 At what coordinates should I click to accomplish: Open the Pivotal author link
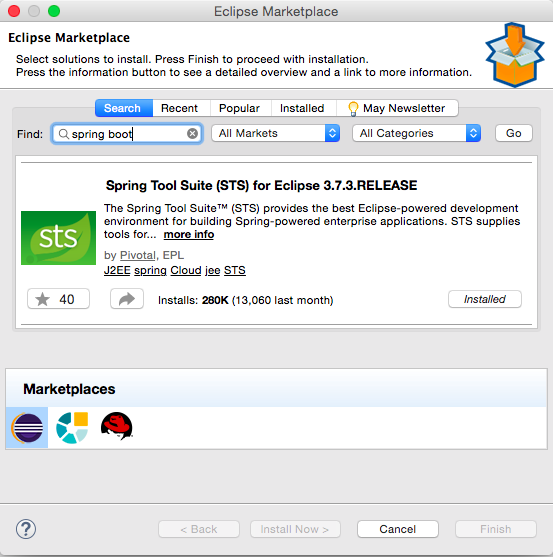[138, 255]
